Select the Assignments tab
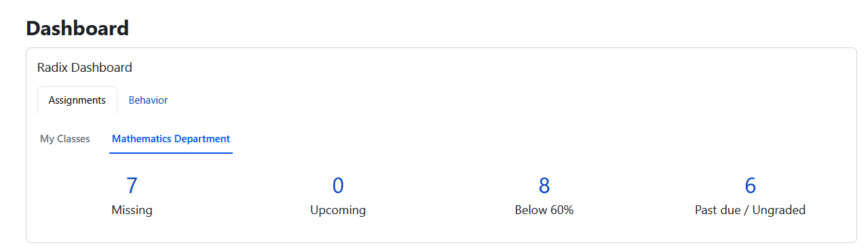The image size is (868, 250). coord(77,100)
